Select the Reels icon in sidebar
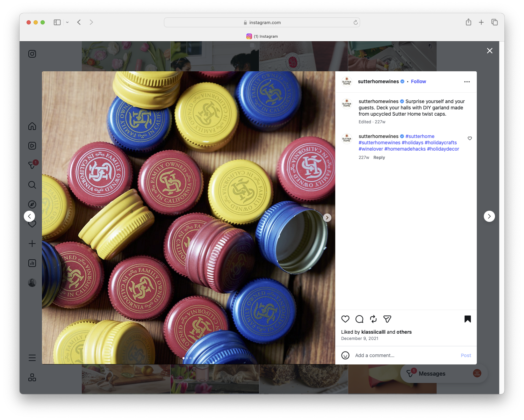Viewport: 524px width, 420px height. click(32, 146)
